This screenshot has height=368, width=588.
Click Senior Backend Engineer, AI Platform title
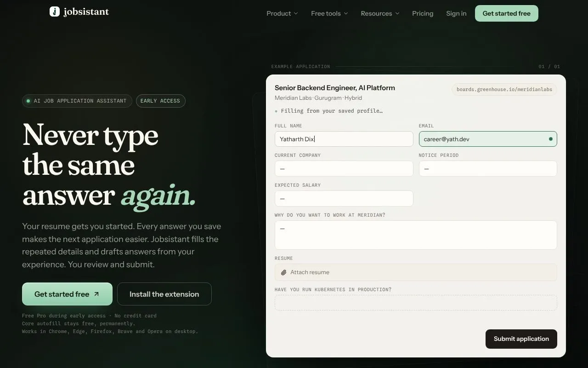(x=335, y=88)
